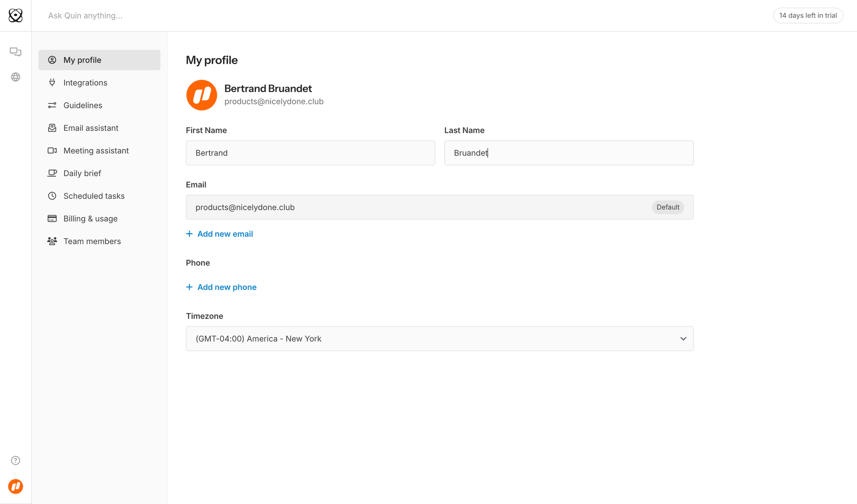View Team members settings
The height and width of the screenshot is (504, 857).
coord(92,241)
